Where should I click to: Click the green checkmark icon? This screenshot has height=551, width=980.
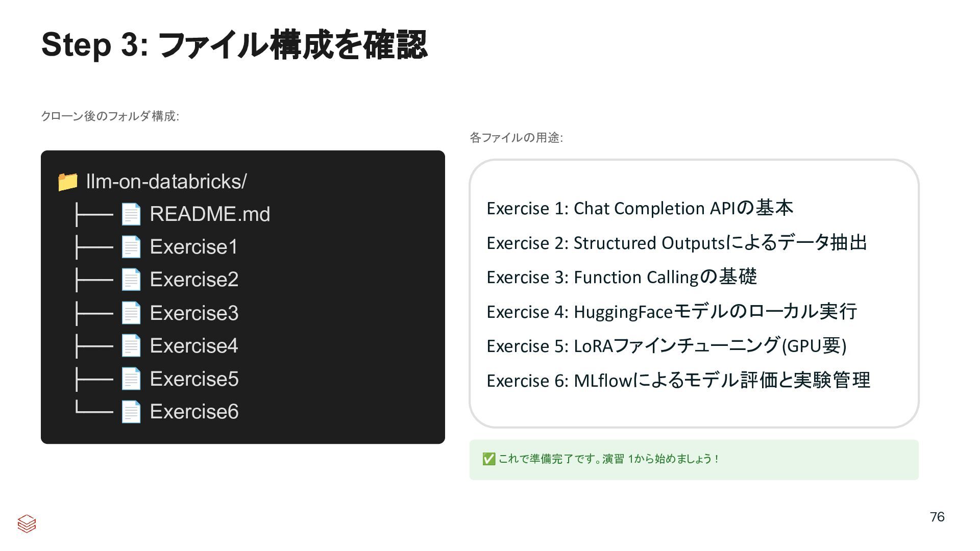[x=488, y=459]
